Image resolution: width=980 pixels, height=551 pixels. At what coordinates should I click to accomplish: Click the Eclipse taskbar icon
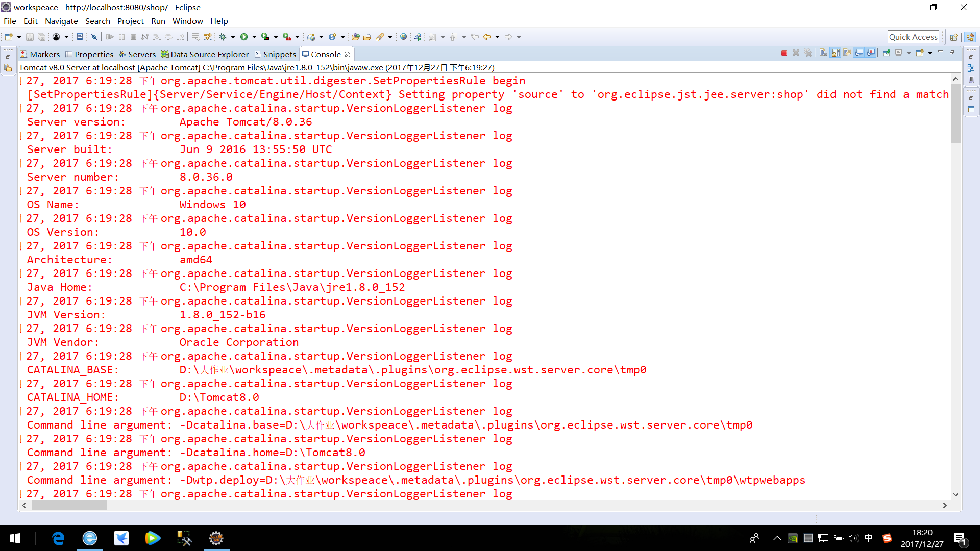coord(216,538)
